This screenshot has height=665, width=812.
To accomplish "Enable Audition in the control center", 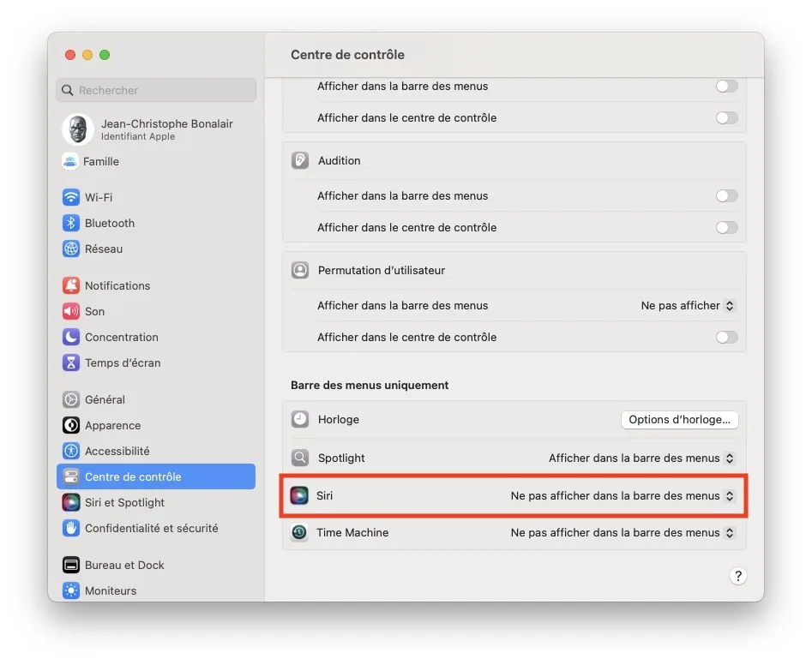I will 726,228.
